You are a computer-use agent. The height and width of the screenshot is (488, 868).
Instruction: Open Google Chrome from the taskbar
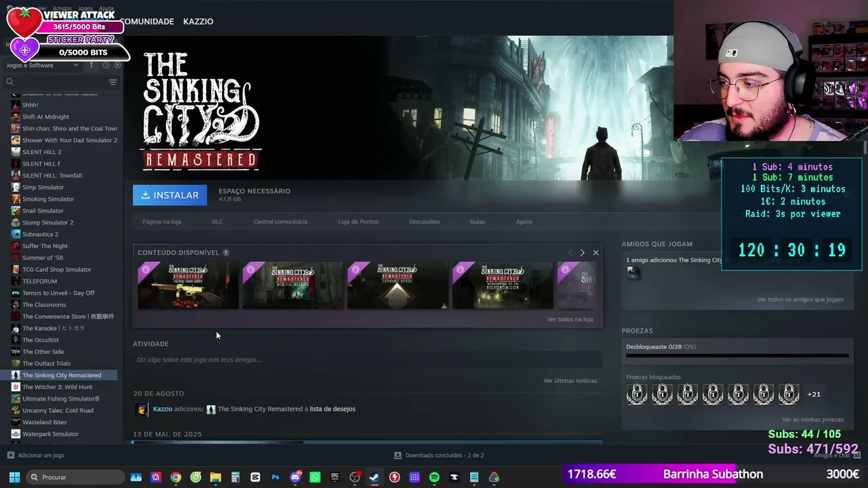(x=176, y=477)
